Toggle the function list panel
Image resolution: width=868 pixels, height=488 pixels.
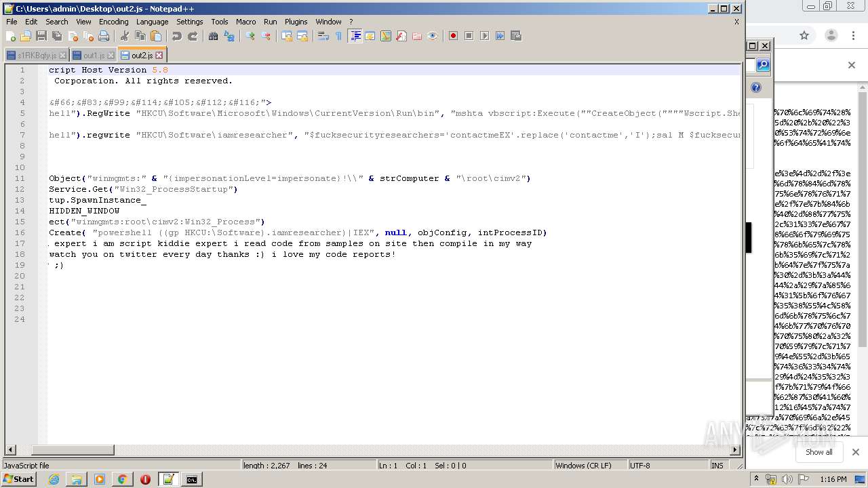pos(401,36)
